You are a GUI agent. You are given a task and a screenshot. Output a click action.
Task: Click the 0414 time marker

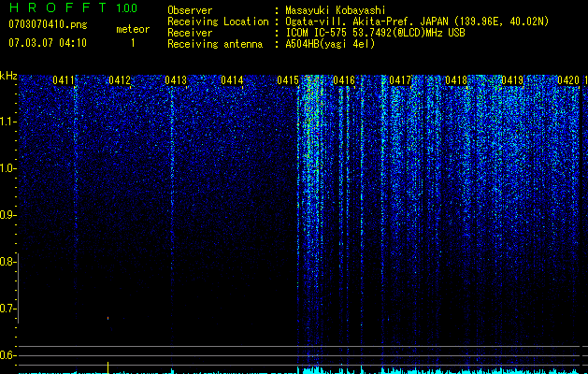point(232,80)
